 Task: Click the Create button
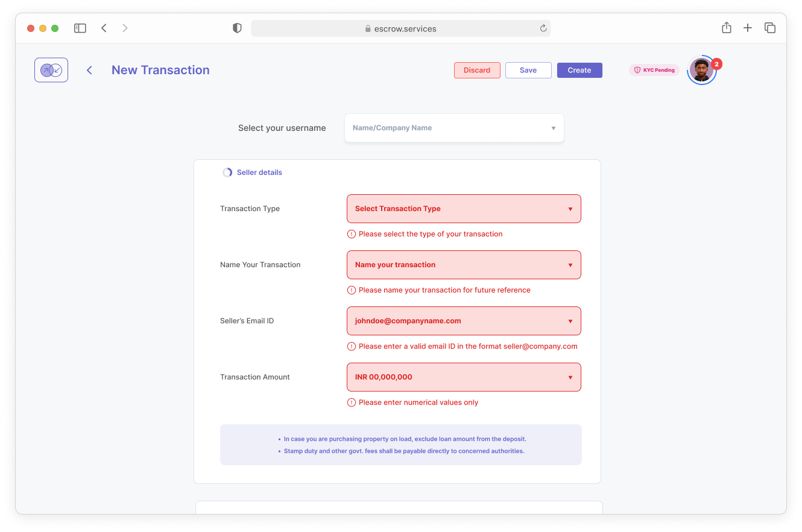[x=579, y=70]
